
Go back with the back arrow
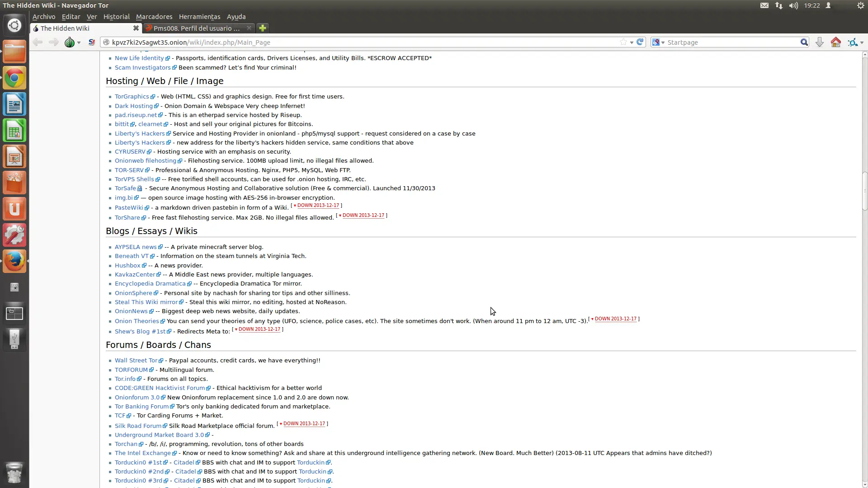click(38, 42)
